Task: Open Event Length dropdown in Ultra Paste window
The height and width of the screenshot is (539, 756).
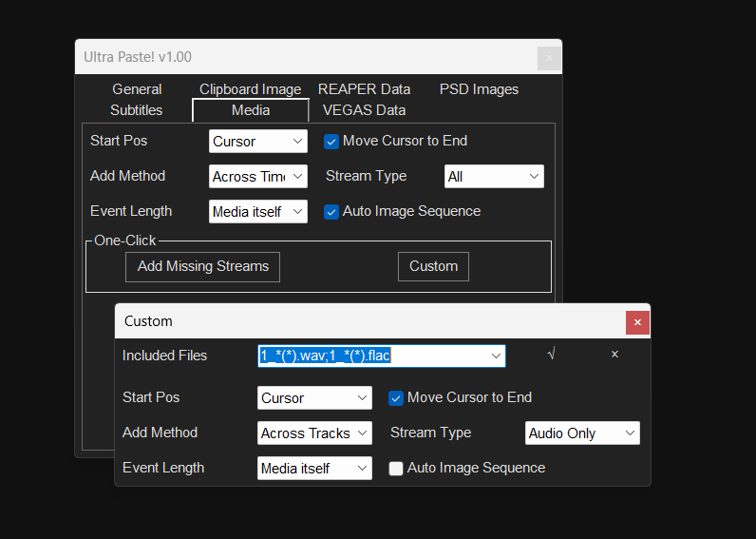Action: coord(258,212)
